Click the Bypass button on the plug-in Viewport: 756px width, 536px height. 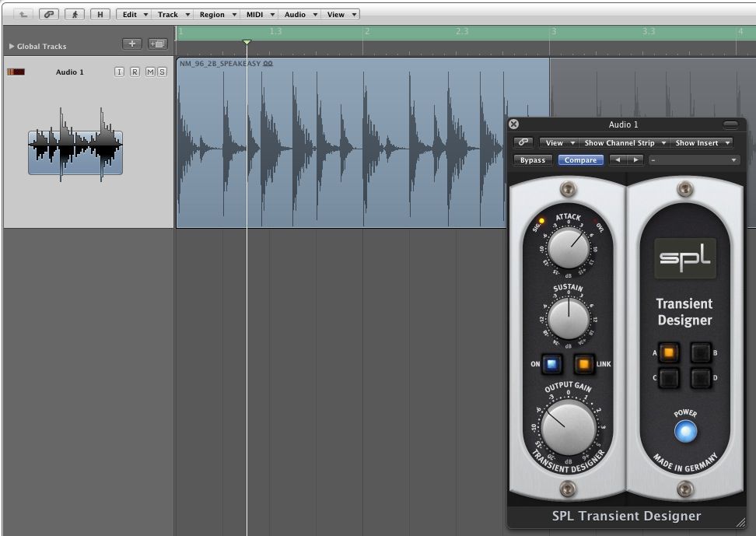click(x=533, y=159)
